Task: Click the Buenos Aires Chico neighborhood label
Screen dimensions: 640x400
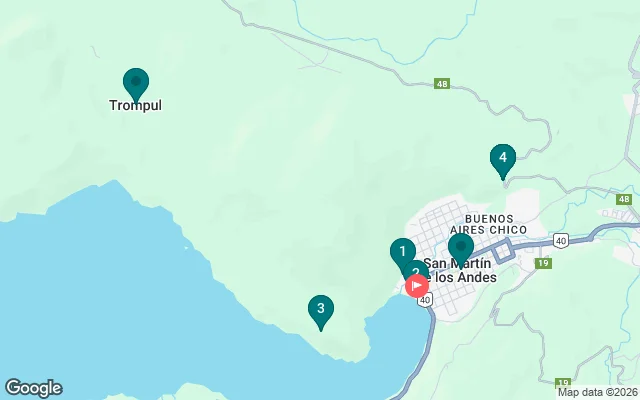Action: click(x=489, y=224)
